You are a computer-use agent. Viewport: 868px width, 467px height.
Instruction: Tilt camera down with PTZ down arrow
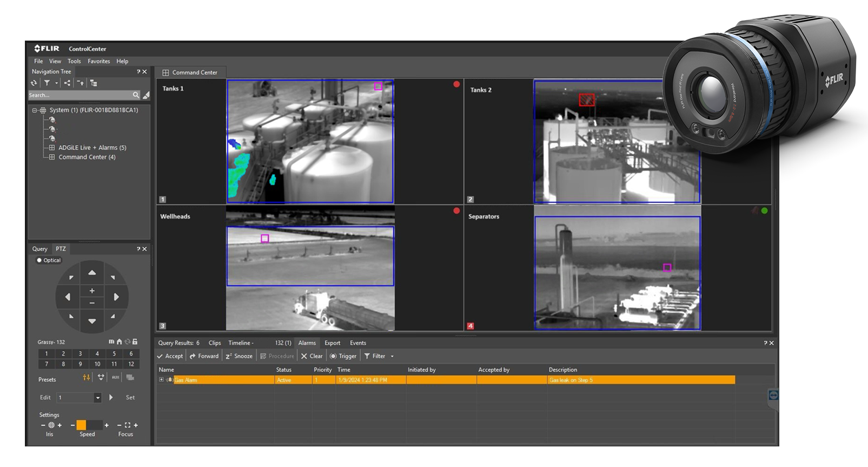click(92, 321)
